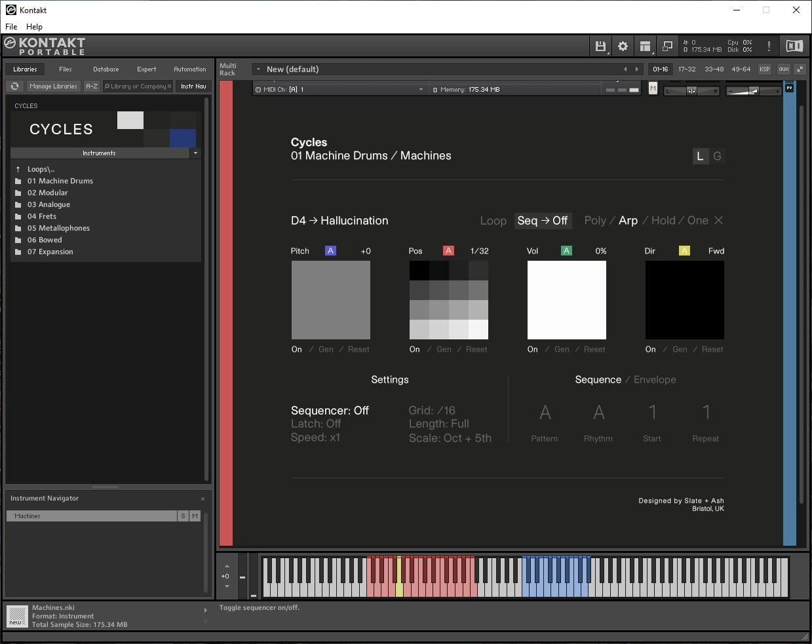
Task: Select the G mode button
Action: tap(717, 156)
